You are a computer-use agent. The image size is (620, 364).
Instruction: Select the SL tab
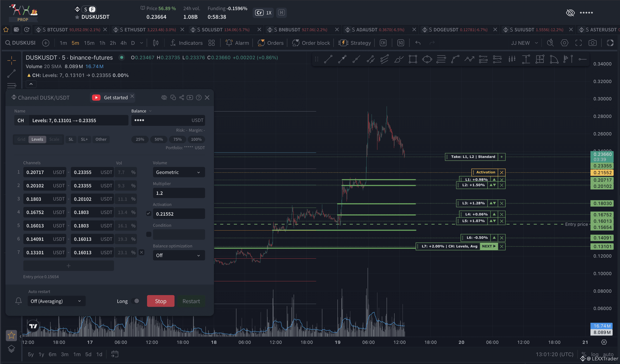71,139
